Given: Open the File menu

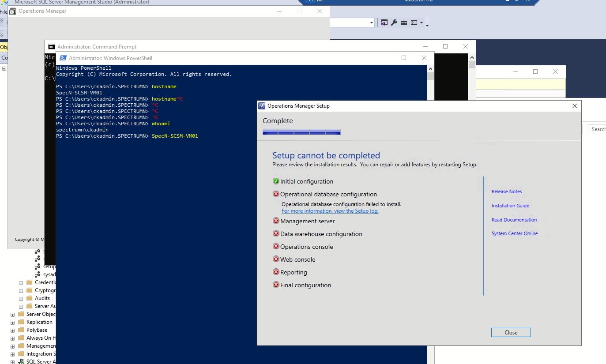Looking at the screenshot, I should 4,11.
